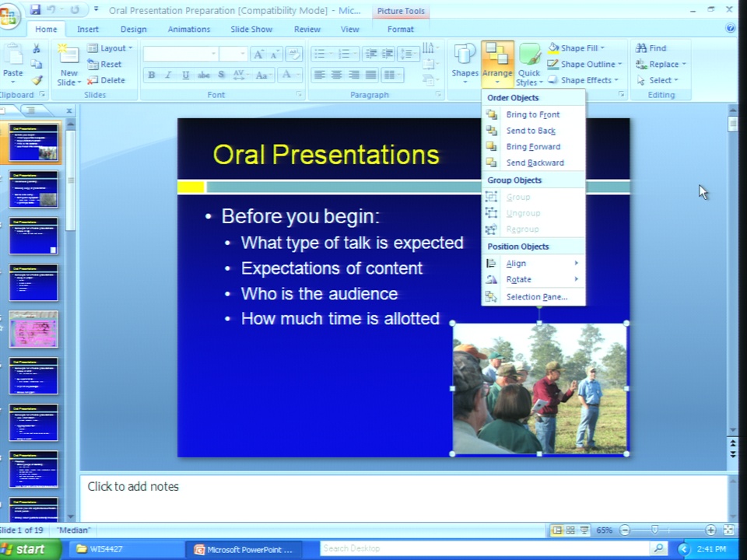This screenshot has width=747, height=560.
Task: Open PowerPoint Help question mark icon
Action: click(x=730, y=28)
